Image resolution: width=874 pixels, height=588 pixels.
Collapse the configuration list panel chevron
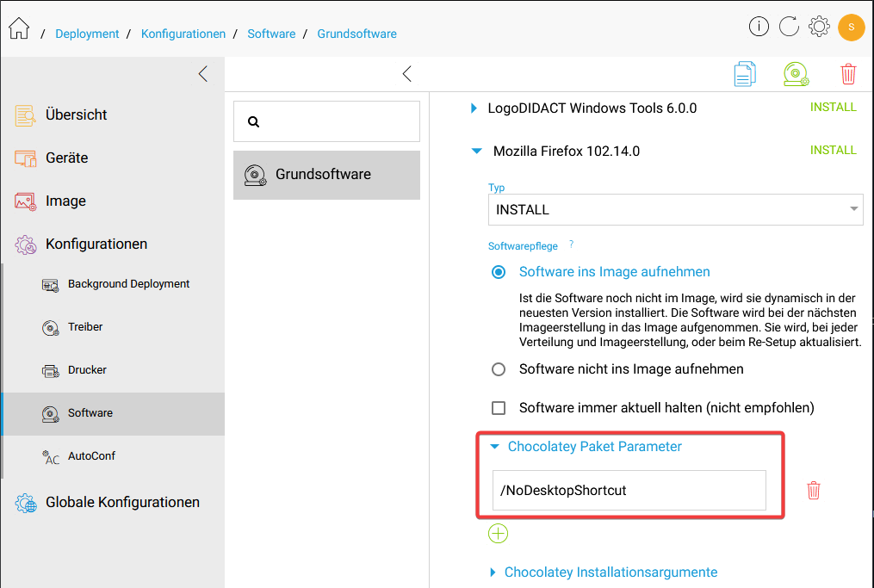click(407, 73)
